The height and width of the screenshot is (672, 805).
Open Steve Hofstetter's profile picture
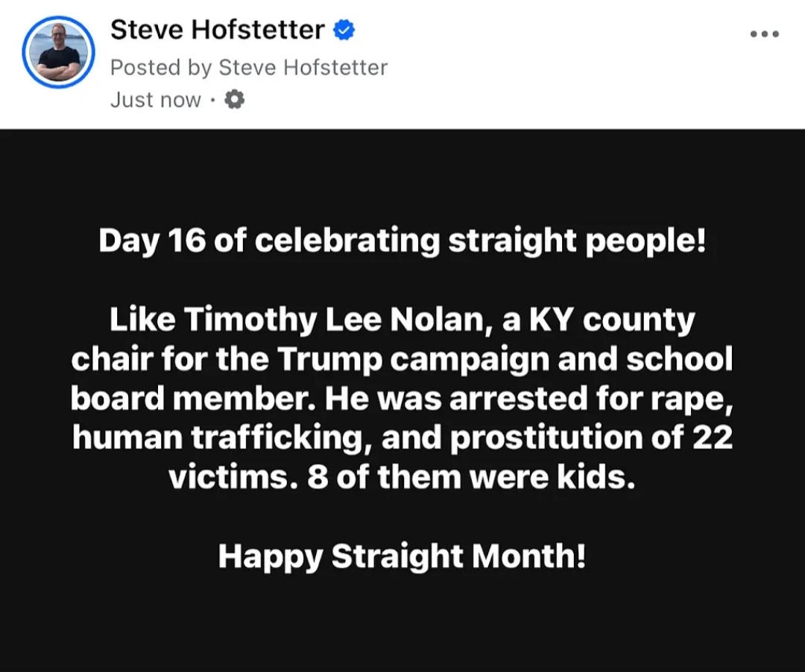[59, 52]
